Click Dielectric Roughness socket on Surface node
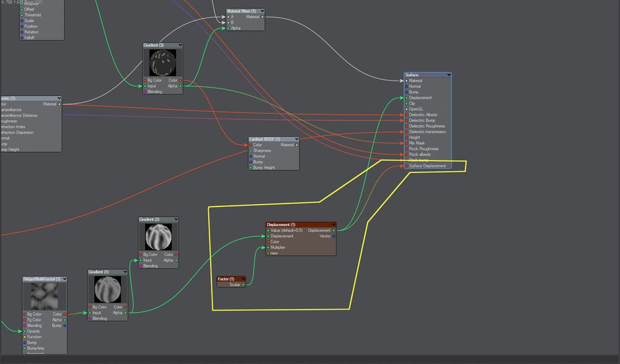Screen dimensions: 620x364 [x=407, y=127]
